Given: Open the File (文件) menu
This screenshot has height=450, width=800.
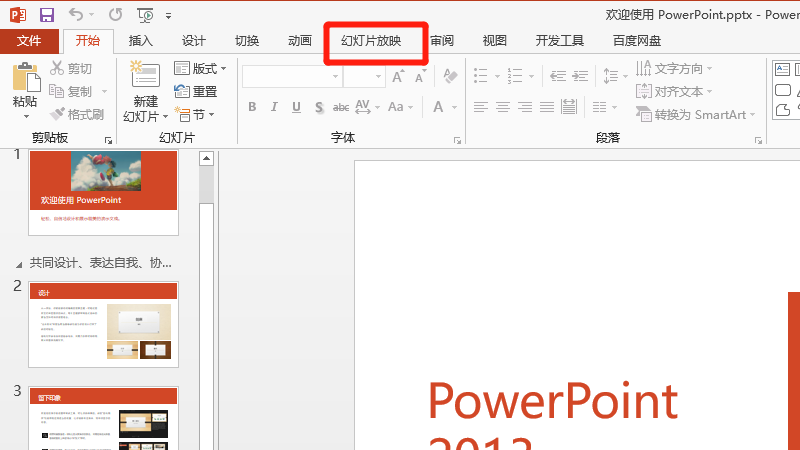Looking at the screenshot, I should tap(29, 41).
